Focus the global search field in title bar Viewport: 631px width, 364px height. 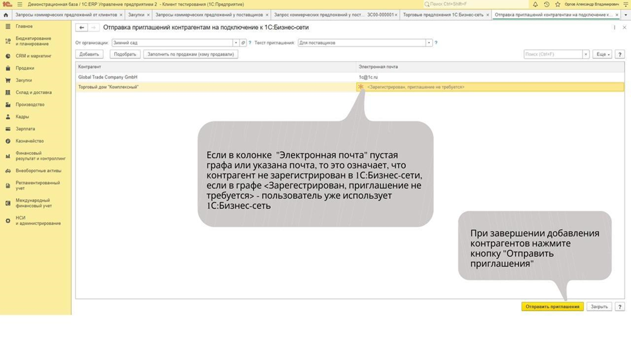[x=475, y=4]
